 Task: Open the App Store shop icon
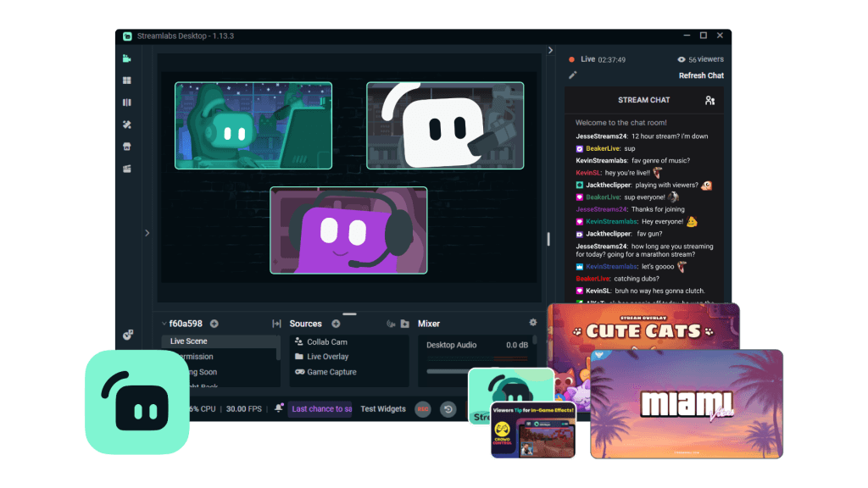coord(127,147)
